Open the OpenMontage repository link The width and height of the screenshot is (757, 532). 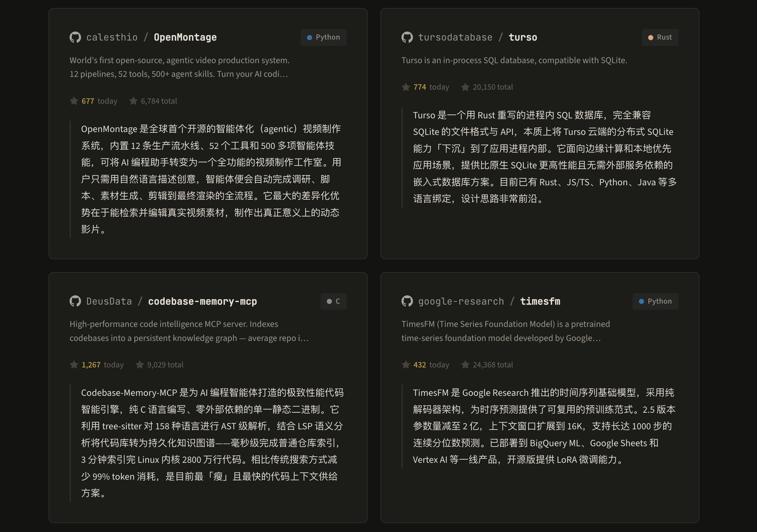tap(185, 37)
